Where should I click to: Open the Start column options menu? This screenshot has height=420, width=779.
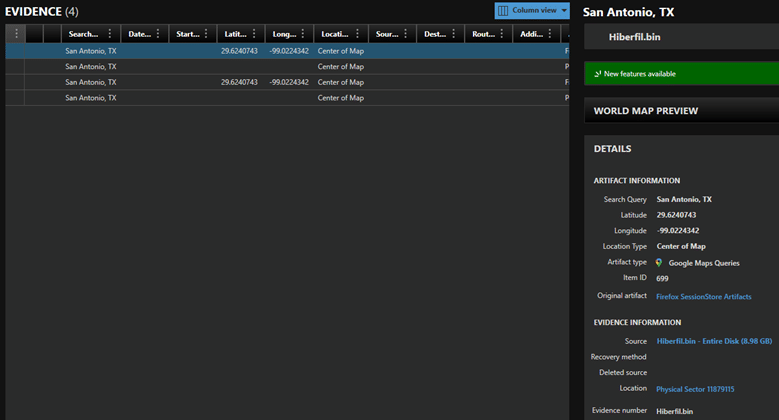tap(206, 34)
